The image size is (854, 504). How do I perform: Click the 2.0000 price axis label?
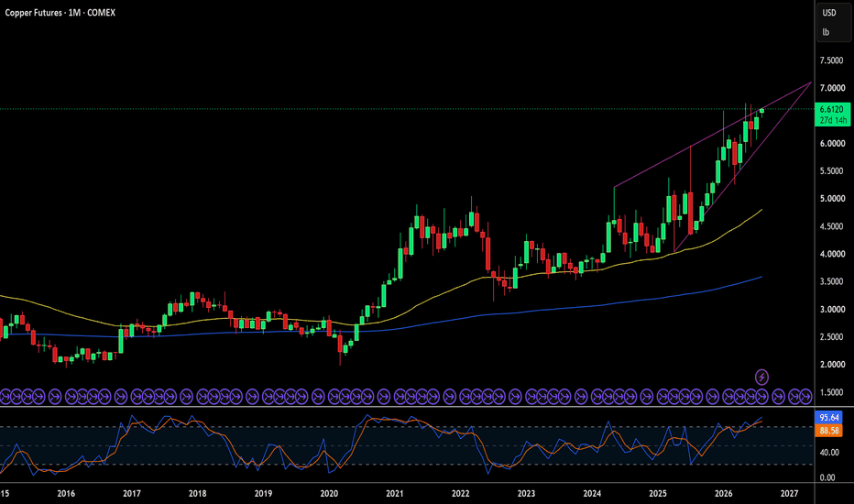click(x=832, y=365)
